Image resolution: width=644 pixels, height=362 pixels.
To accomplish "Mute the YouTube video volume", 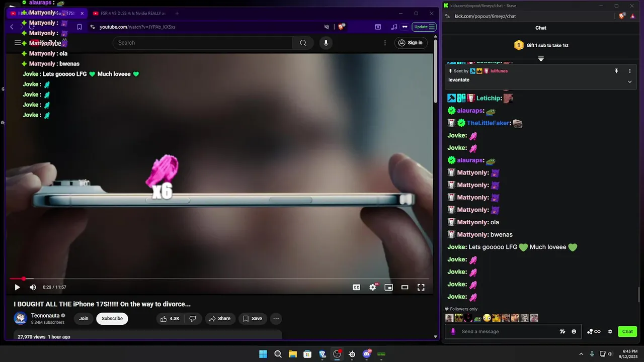I will click(x=33, y=287).
